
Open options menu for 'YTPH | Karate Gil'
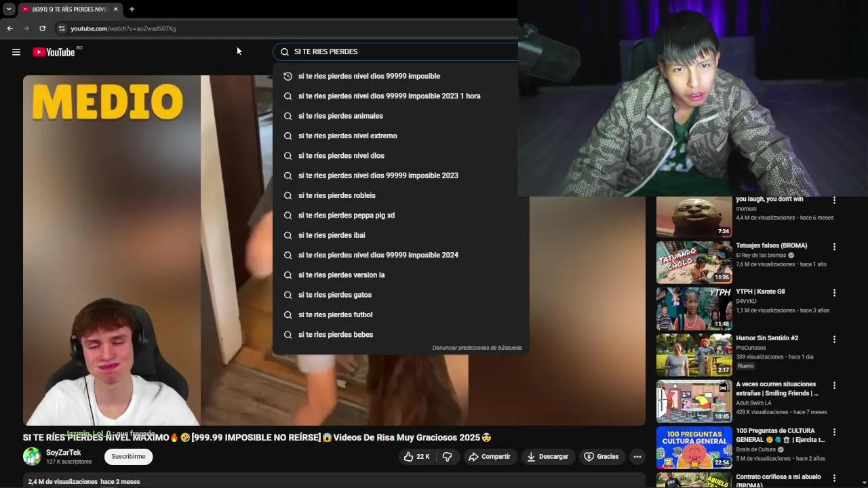[x=834, y=293]
